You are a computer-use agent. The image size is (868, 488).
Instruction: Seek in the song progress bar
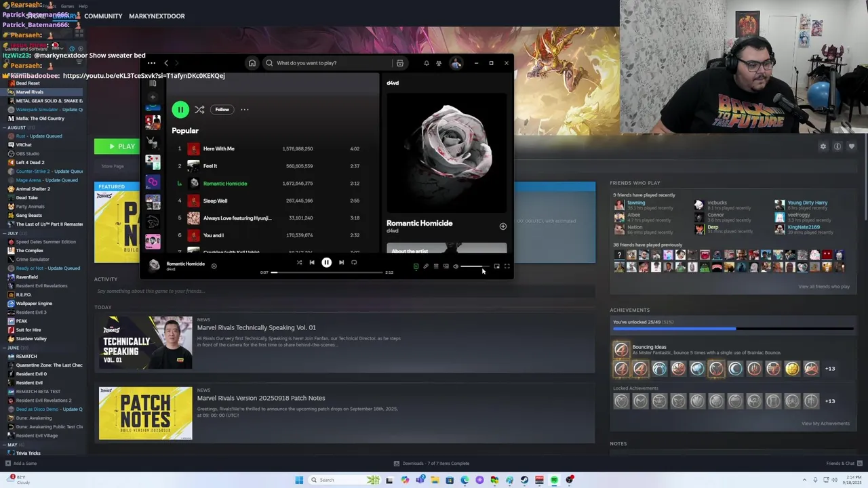point(326,272)
